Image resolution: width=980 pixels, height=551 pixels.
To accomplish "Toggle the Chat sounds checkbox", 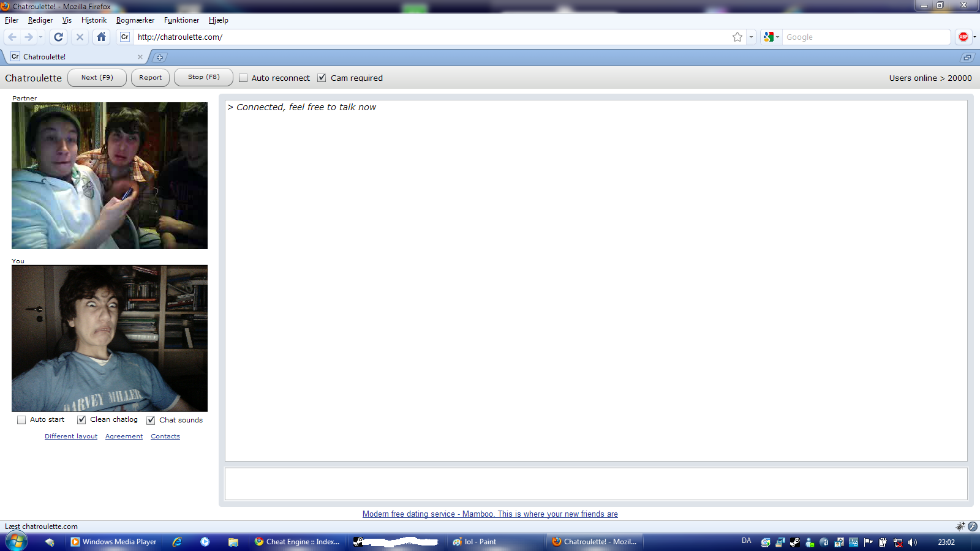I will click(x=151, y=420).
